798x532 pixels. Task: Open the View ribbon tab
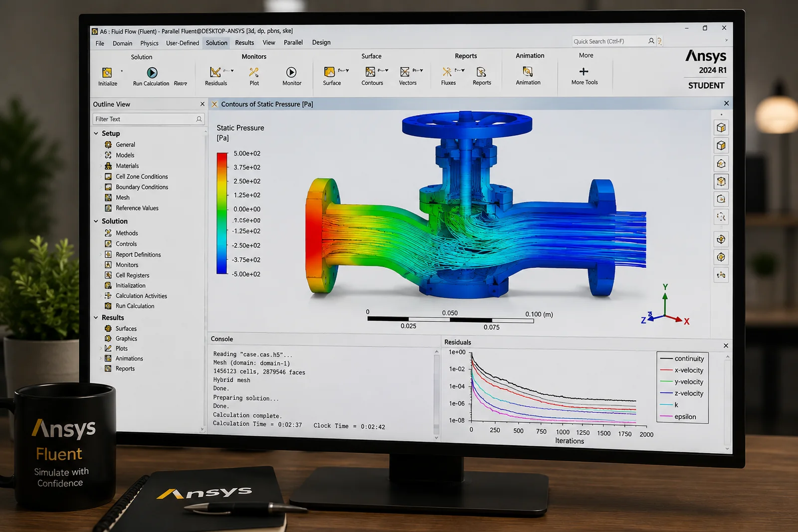[x=269, y=43]
